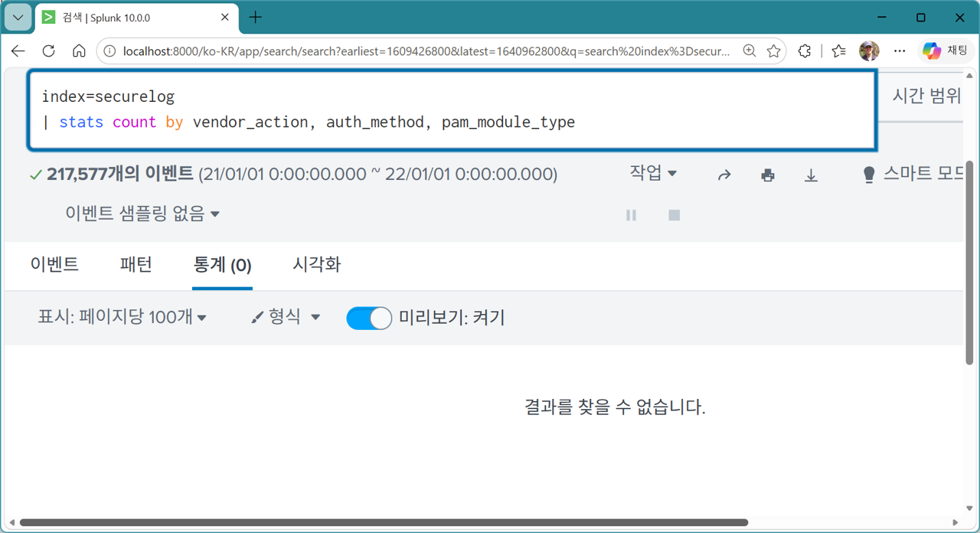Add page to favorites star icon

coord(774,51)
